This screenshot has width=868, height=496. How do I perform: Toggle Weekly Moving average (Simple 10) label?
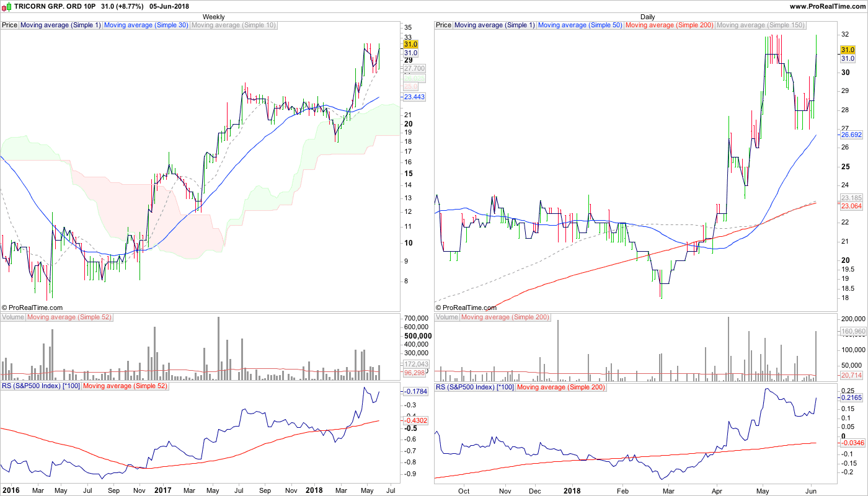click(x=234, y=25)
